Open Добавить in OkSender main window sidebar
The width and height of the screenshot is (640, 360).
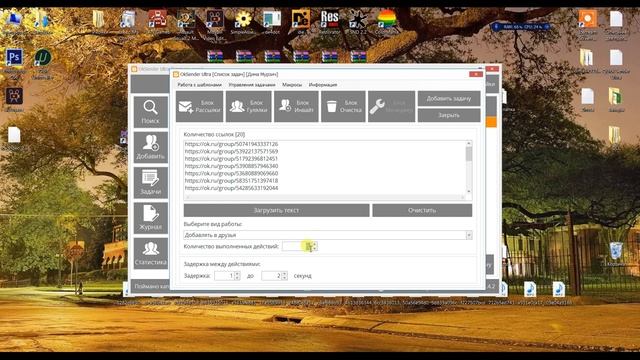tap(151, 147)
